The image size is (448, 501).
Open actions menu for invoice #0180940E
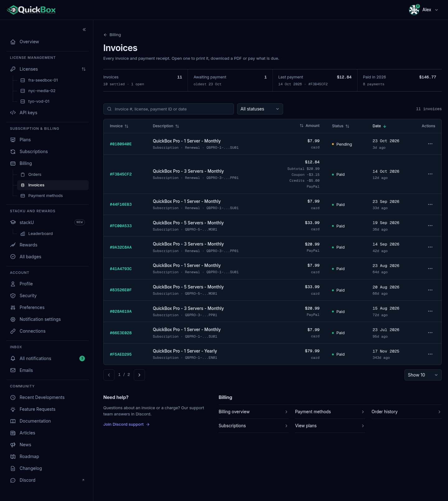(430, 144)
